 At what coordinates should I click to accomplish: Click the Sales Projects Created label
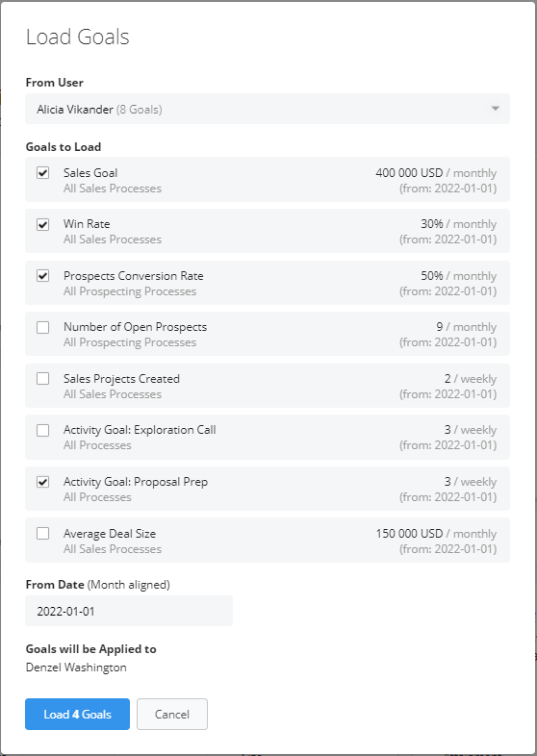tap(121, 379)
